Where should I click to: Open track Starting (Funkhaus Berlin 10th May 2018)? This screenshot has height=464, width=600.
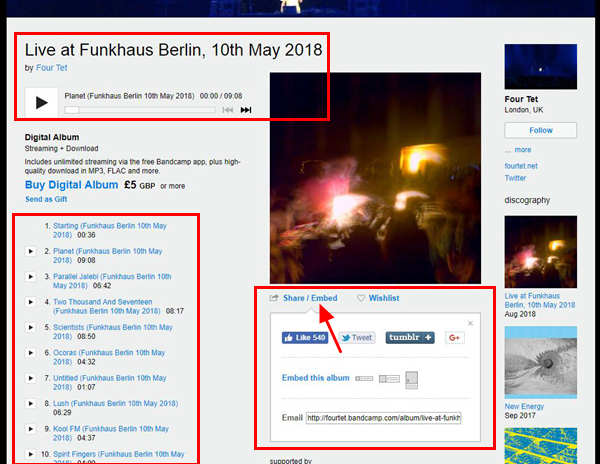pyautogui.click(x=109, y=230)
